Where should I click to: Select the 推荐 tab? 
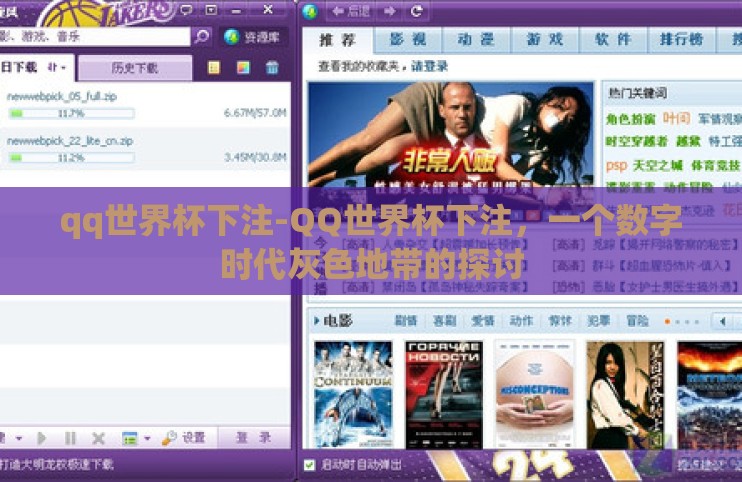tap(337, 40)
